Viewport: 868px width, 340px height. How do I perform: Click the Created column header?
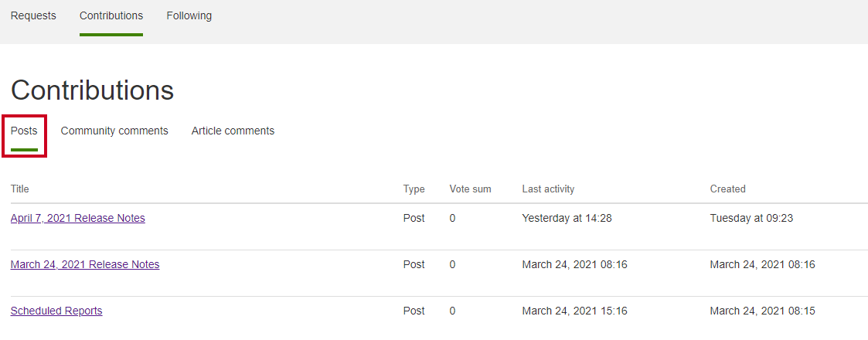point(728,189)
